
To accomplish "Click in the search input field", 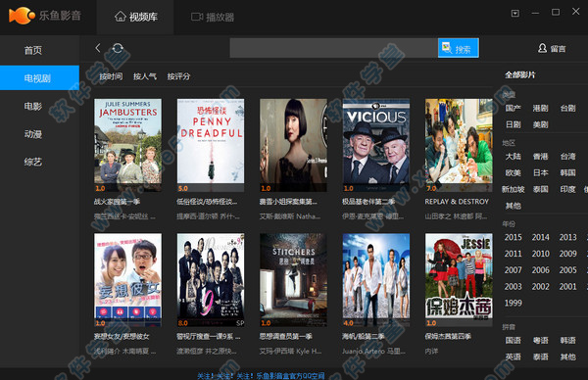I will coord(334,48).
